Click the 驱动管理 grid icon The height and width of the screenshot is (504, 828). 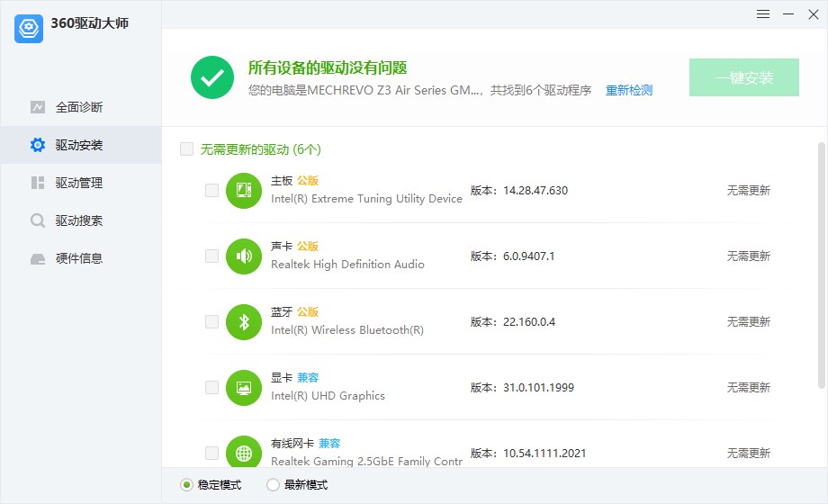[x=38, y=183]
